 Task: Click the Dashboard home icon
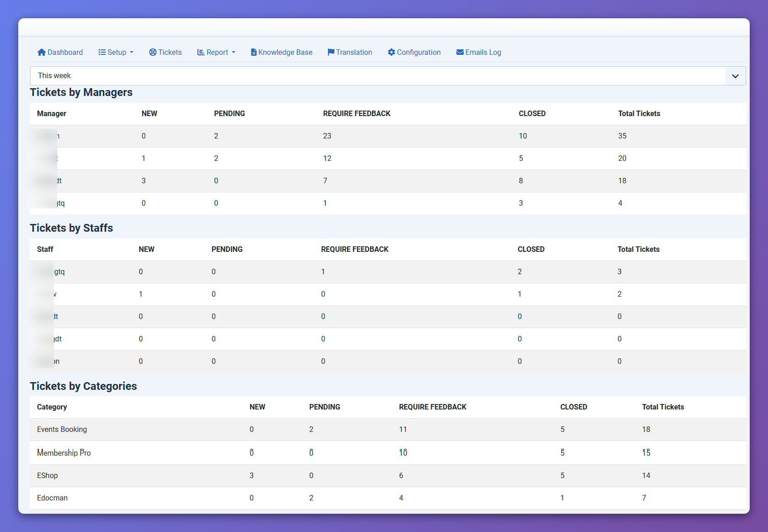(42, 52)
